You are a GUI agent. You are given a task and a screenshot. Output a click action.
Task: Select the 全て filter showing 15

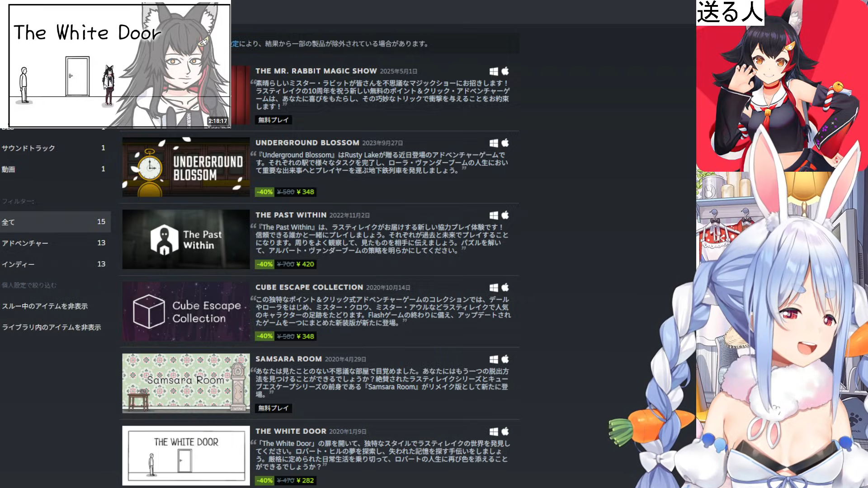point(55,222)
